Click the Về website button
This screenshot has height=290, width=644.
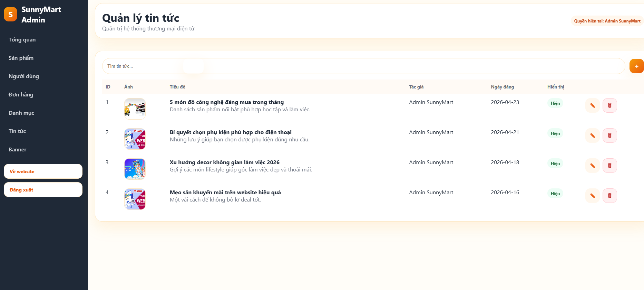click(43, 171)
